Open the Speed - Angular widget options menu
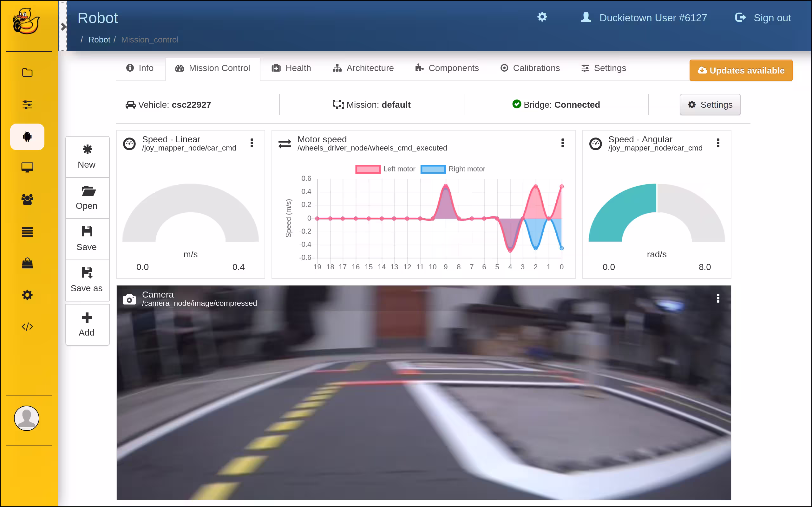 [x=718, y=143]
